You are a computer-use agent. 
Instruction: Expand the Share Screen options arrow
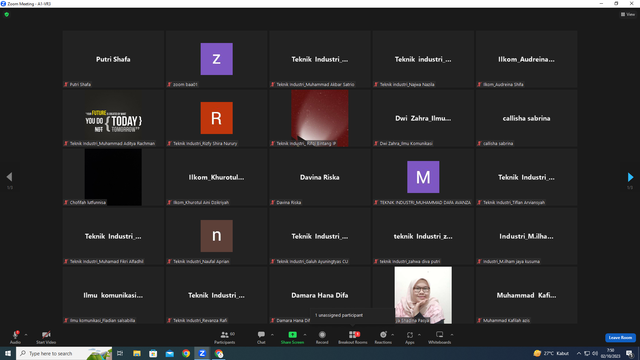(x=304, y=335)
